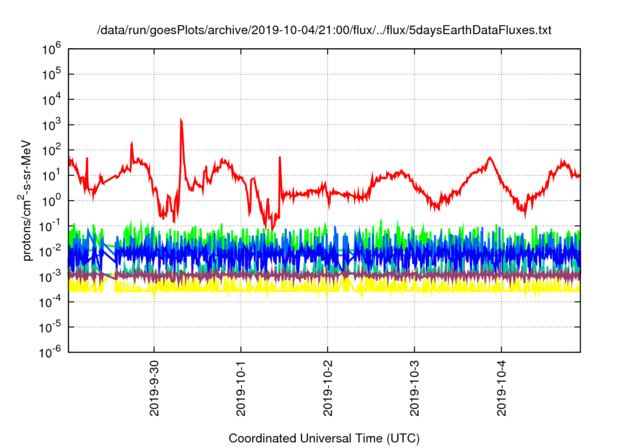Click the tallest red flux spike above 10^3
This screenshot has height=448, width=640.
(181, 121)
